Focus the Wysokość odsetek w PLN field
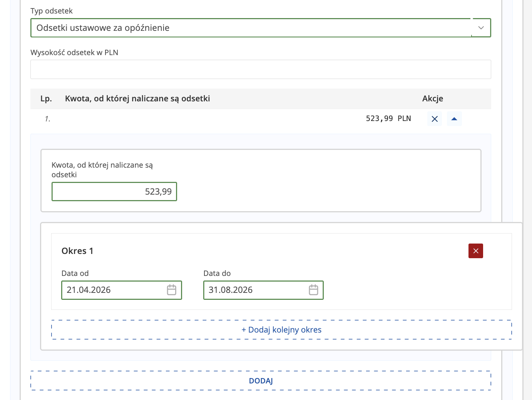This screenshot has width=532, height=400. pos(261,69)
